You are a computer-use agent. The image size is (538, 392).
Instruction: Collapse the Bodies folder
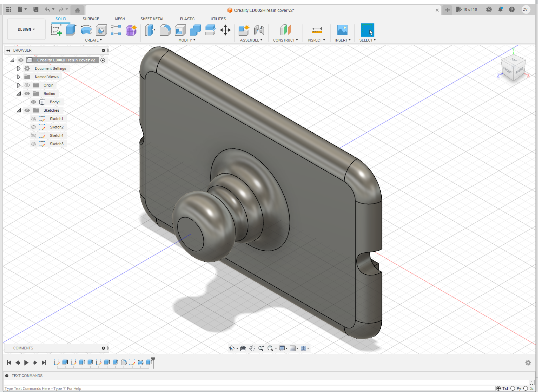coord(18,94)
